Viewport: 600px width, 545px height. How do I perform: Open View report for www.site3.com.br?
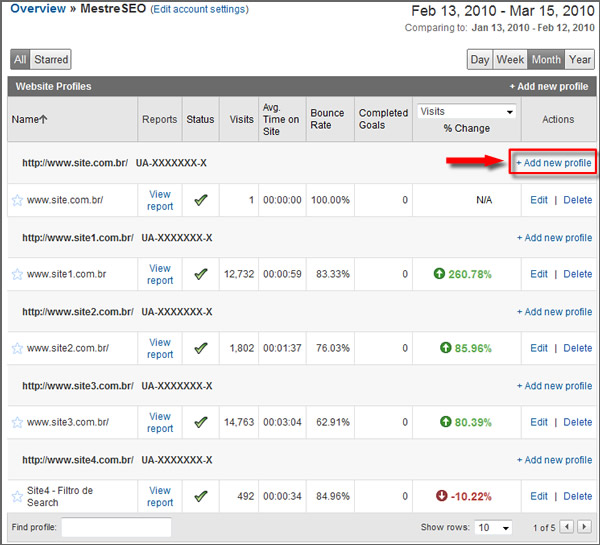click(160, 422)
